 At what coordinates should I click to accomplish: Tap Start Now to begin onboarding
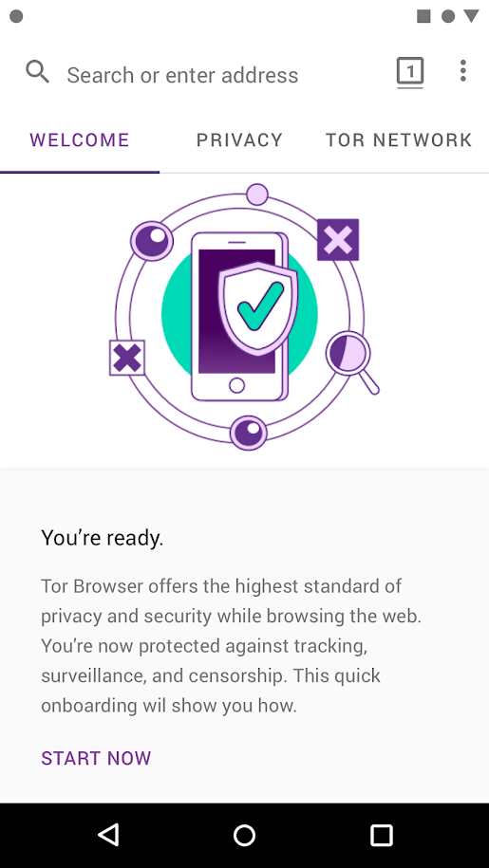click(96, 758)
